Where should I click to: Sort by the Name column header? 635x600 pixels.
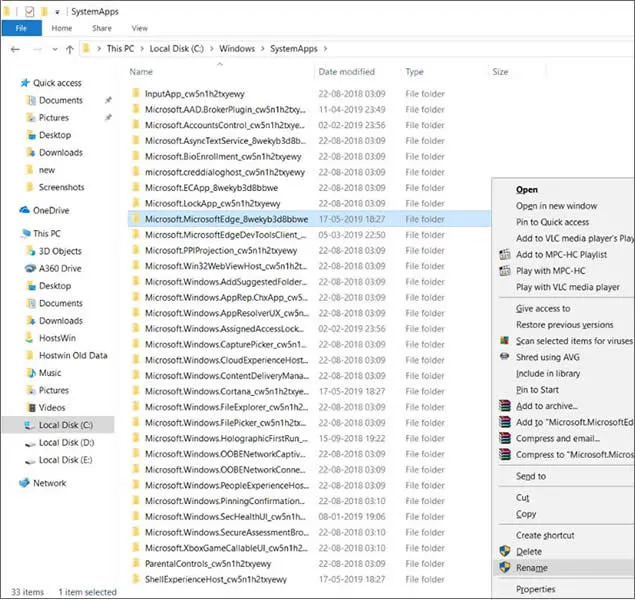(x=141, y=72)
